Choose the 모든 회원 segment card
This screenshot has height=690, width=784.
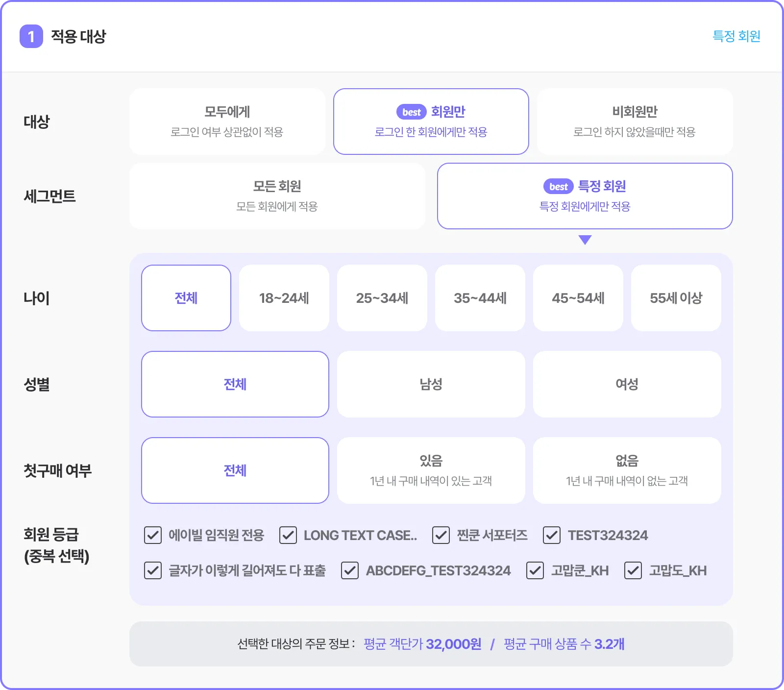[277, 196]
